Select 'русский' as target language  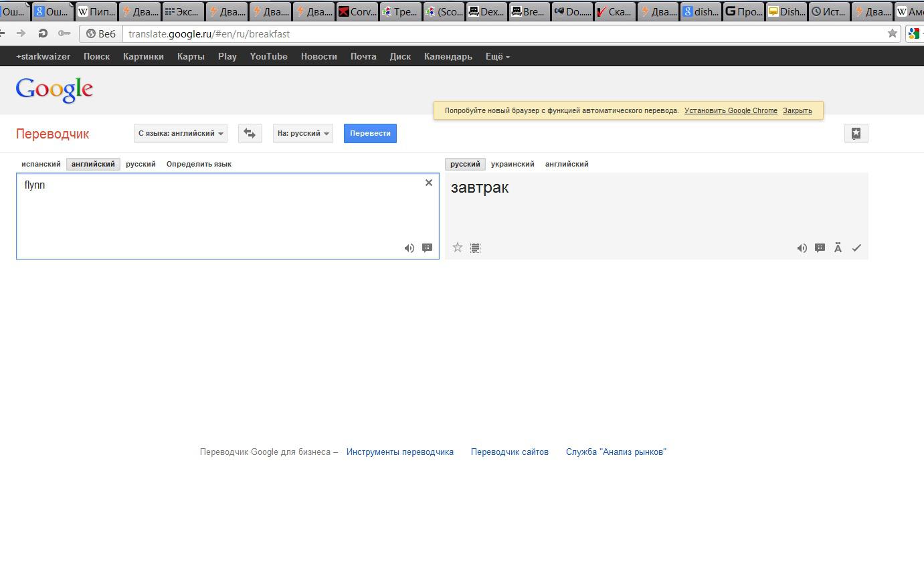click(x=465, y=164)
